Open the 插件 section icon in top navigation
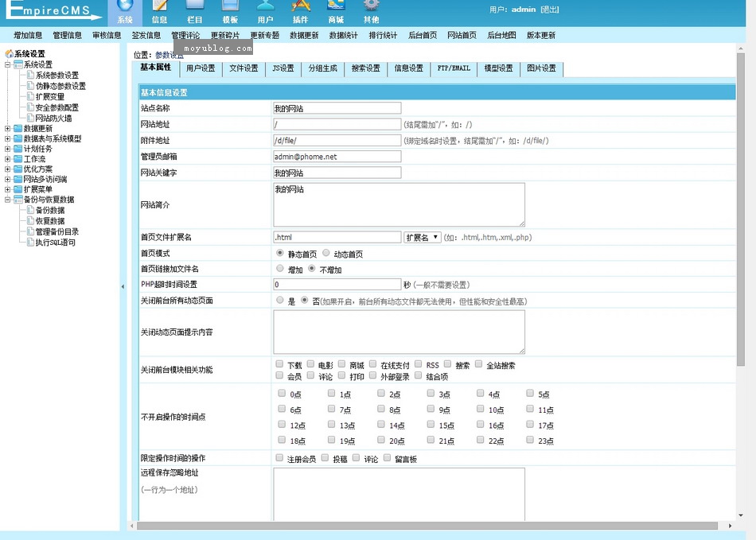 tap(300, 6)
